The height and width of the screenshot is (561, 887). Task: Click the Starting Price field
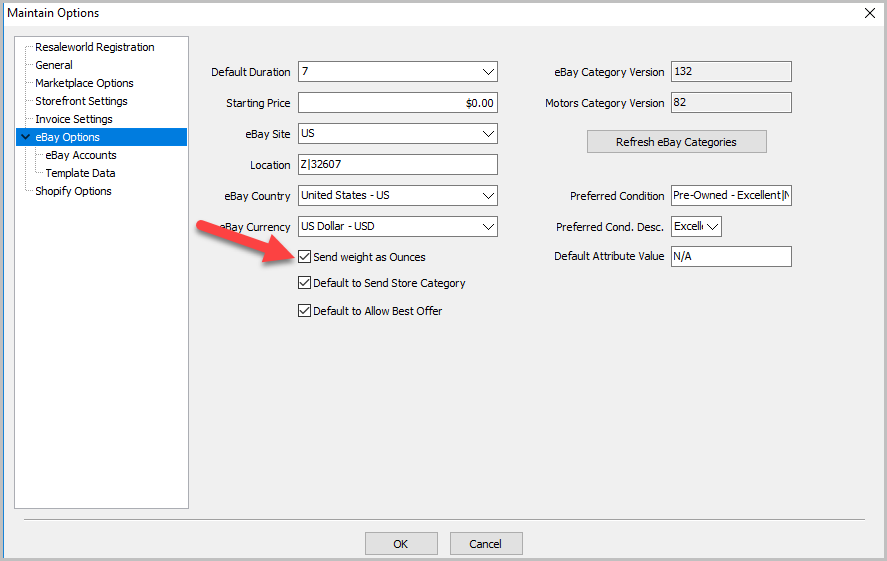pos(398,103)
